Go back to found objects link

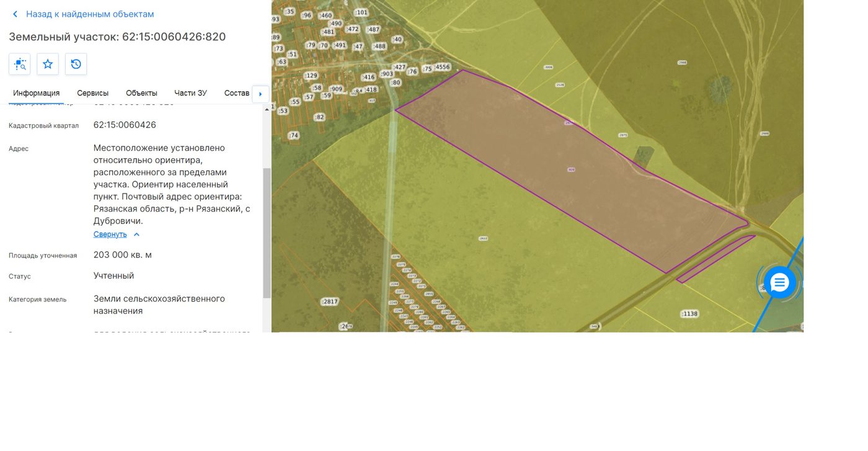(90, 14)
